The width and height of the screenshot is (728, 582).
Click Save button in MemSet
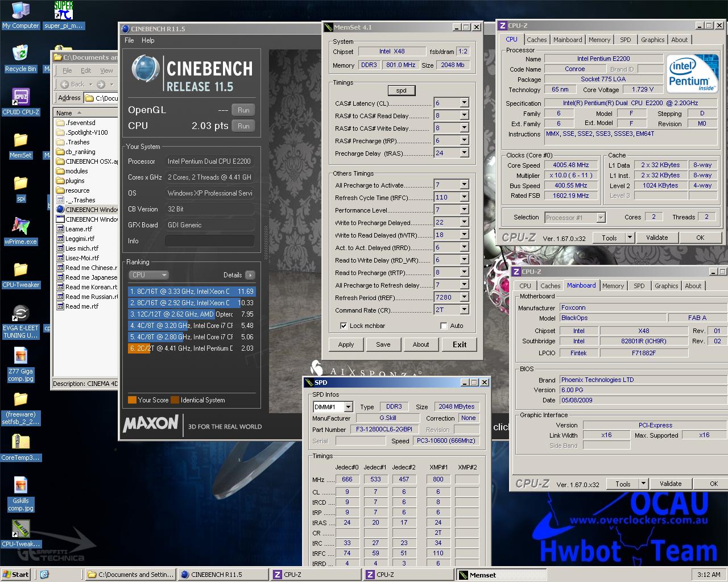[x=383, y=344]
